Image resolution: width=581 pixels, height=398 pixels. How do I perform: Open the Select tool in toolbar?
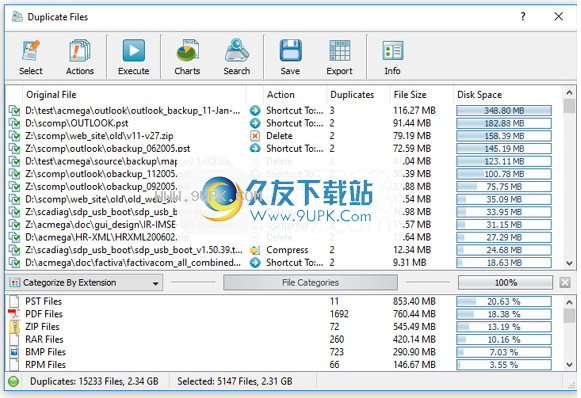pyautogui.click(x=31, y=57)
